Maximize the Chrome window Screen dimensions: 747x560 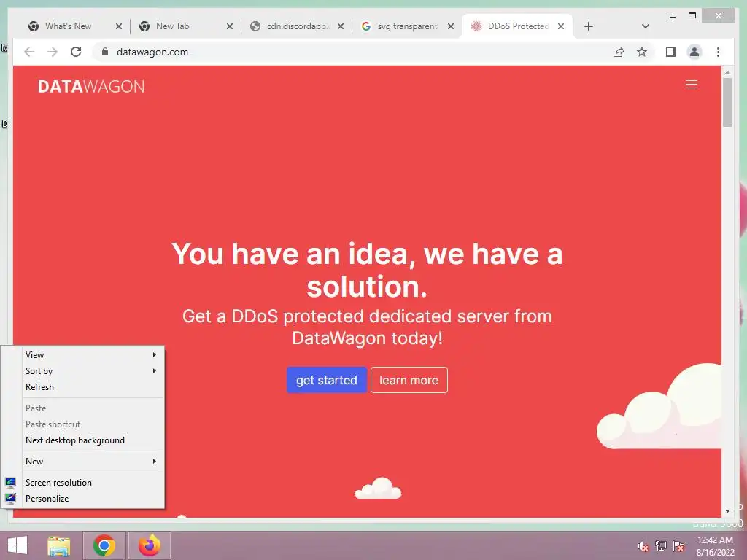click(692, 16)
